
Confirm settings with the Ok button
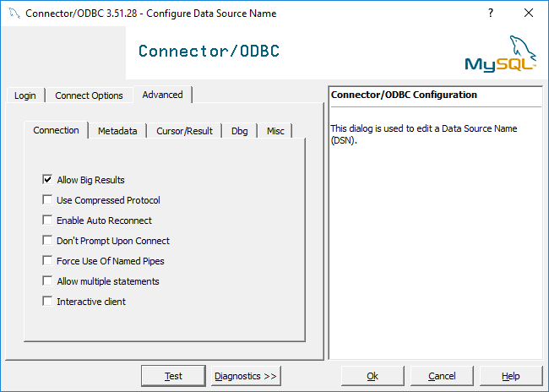(372, 376)
